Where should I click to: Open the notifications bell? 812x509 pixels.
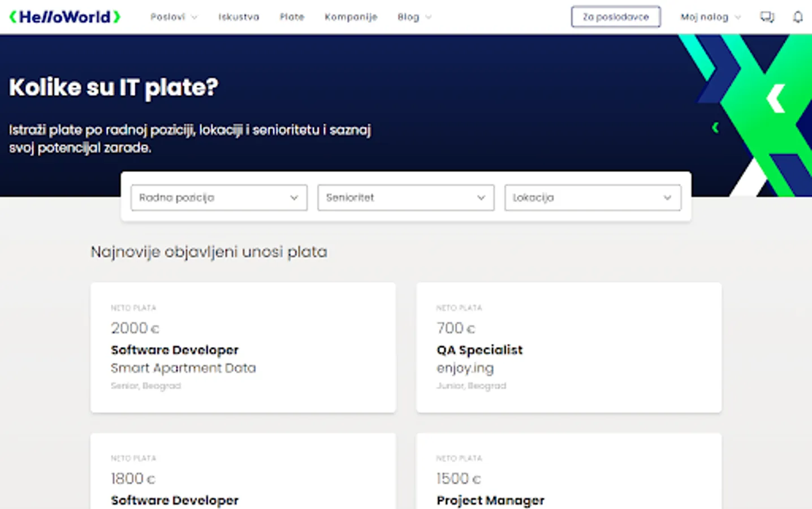pos(798,17)
